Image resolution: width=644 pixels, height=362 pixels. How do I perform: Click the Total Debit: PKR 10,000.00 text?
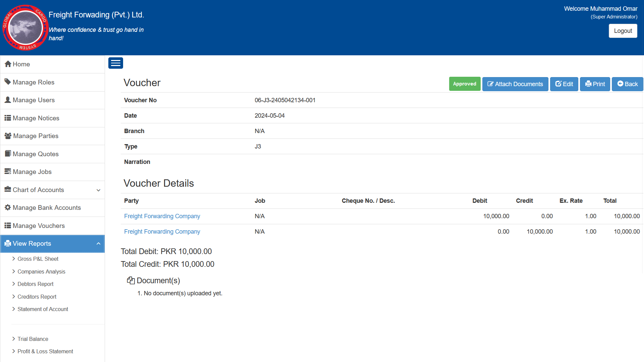click(166, 251)
